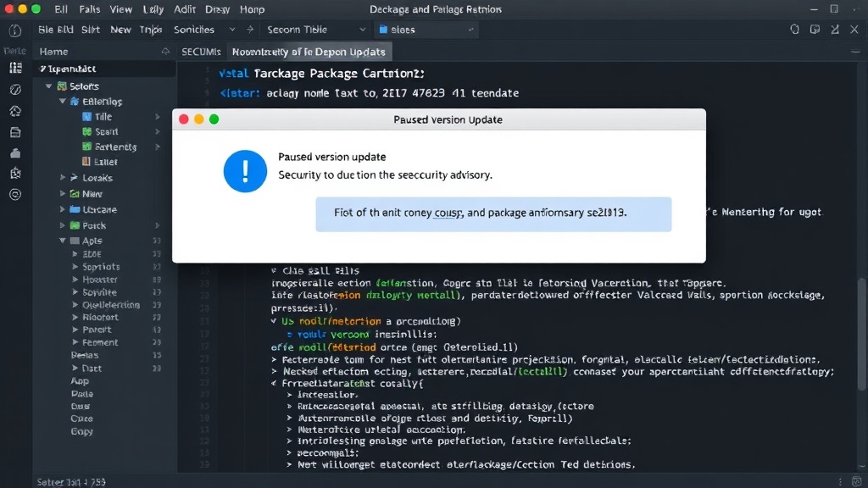The height and width of the screenshot is (488, 868).
Task: Collapse the Seloits tree node
Action: pyautogui.click(x=48, y=86)
